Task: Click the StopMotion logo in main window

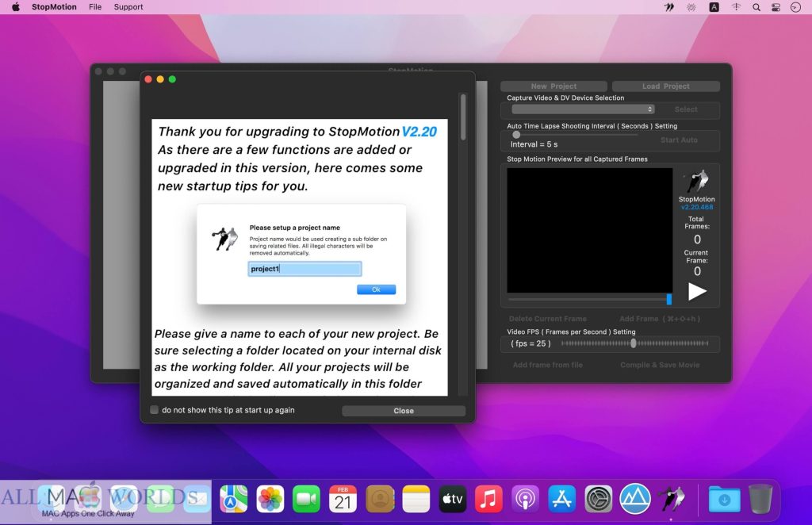Action: coord(697,182)
